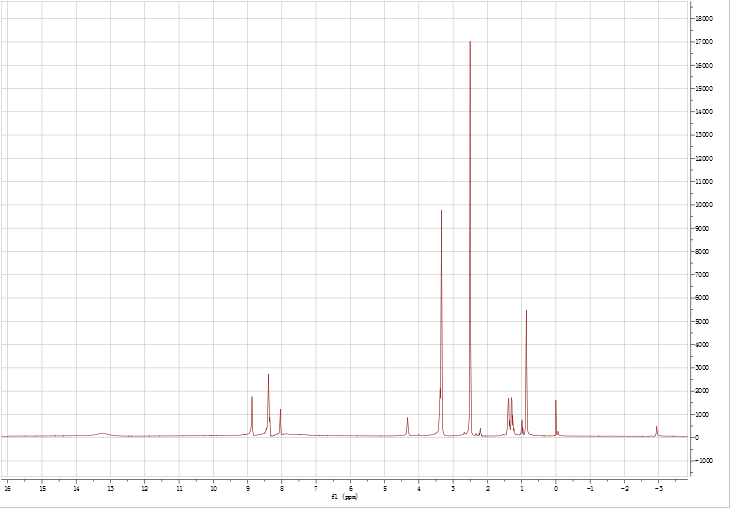Click the f1 (ppm) axis title
The width and height of the screenshot is (732, 509).
(345, 497)
